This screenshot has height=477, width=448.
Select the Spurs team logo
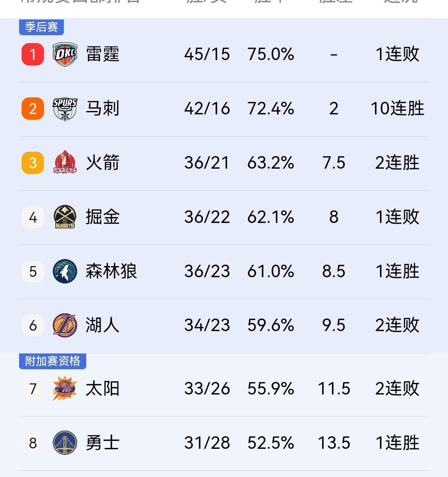(x=64, y=108)
